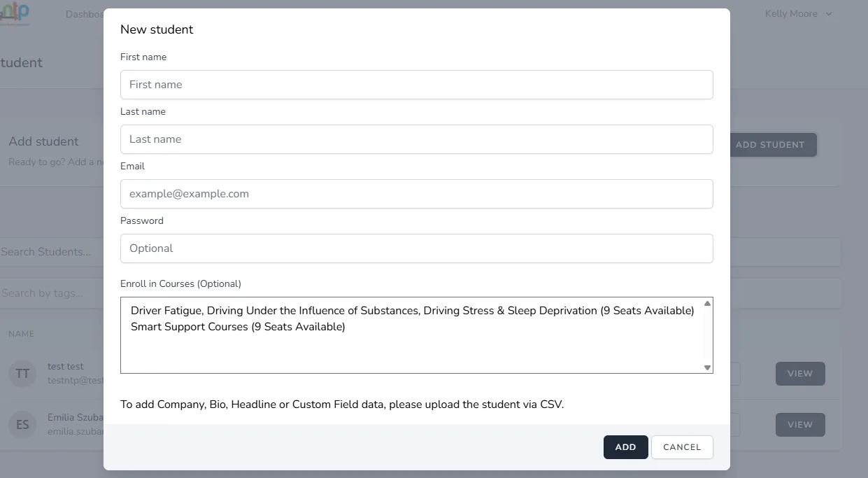Click the optional Password field
This screenshot has height=478, width=868.
(x=416, y=248)
